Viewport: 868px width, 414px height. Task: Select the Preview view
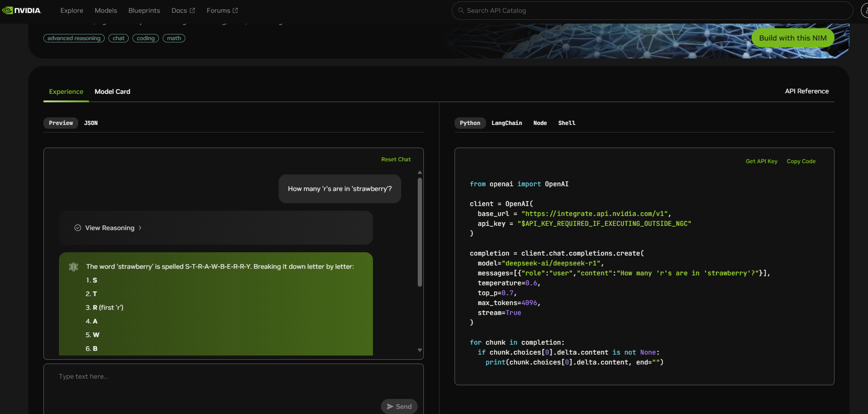(x=61, y=123)
